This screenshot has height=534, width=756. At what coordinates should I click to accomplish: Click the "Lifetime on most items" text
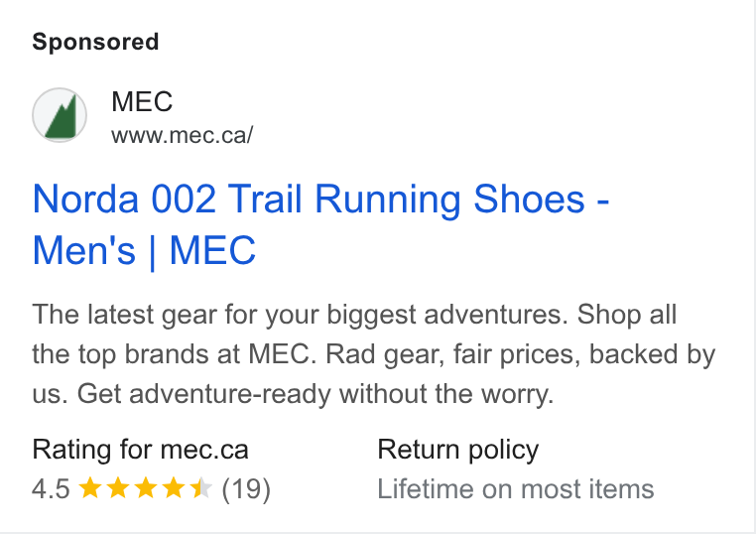pyautogui.click(x=516, y=489)
